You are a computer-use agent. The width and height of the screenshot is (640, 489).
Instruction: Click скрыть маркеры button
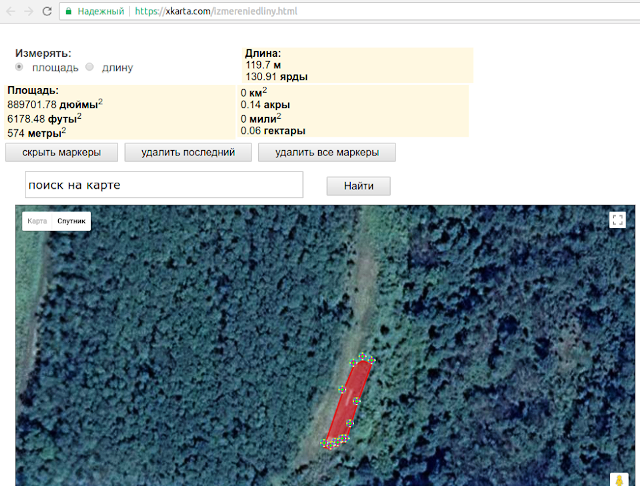62,152
